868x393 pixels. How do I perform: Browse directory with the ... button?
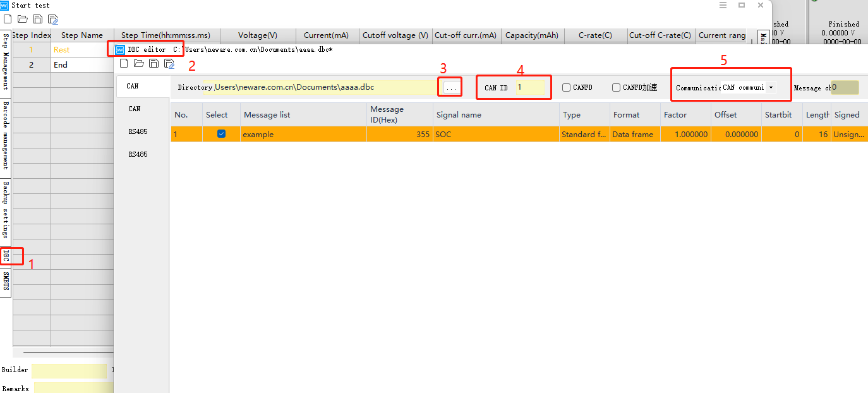(451, 88)
